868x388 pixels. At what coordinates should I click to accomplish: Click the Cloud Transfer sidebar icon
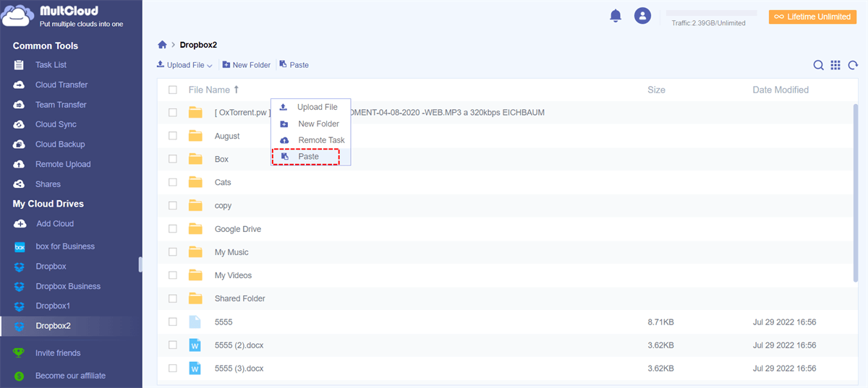click(20, 85)
